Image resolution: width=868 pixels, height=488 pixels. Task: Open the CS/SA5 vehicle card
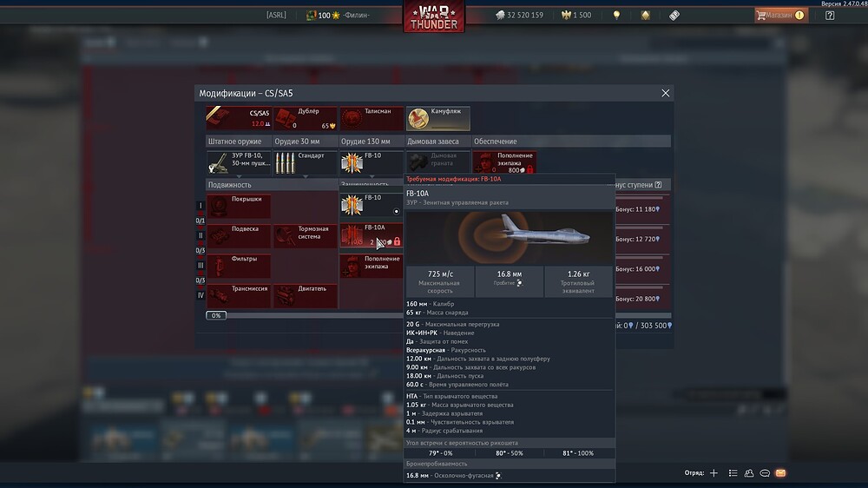(239, 118)
